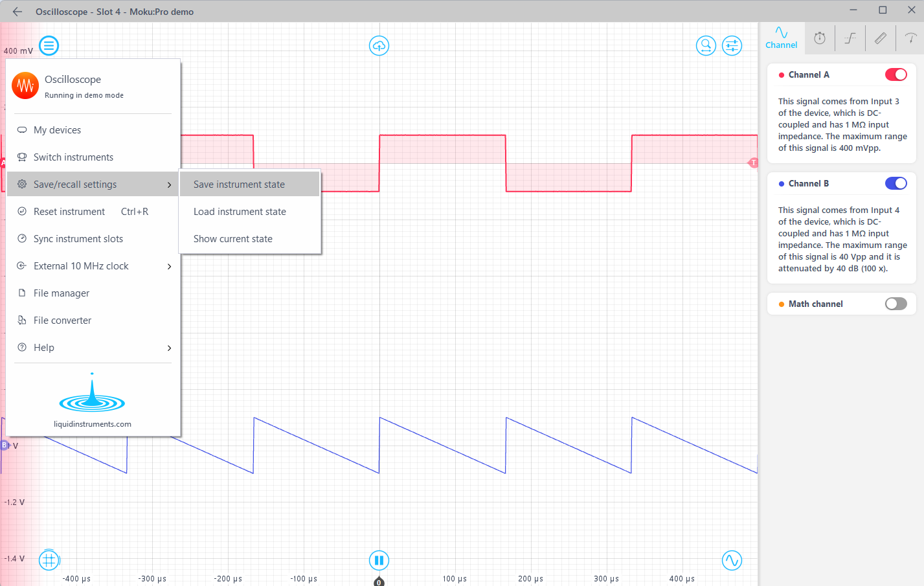Screen dimensions: 924x586
Task: Turn off the Channel A toggle
Action: (x=896, y=74)
